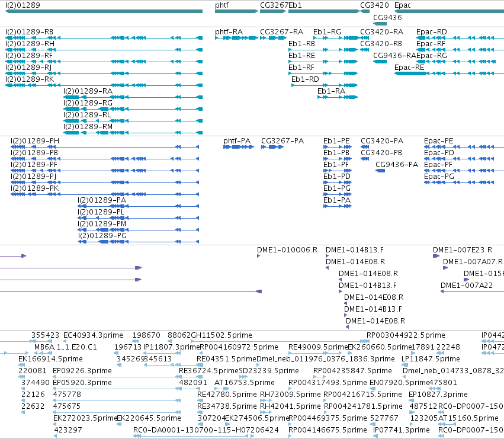Select transcript l(2)01289-RB label
The image size is (504, 439).
tap(29, 32)
